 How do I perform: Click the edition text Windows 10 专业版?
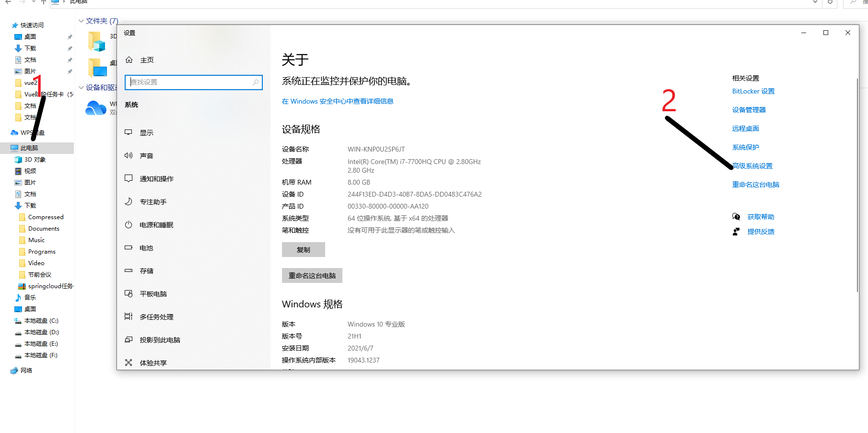[x=376, y=324]
